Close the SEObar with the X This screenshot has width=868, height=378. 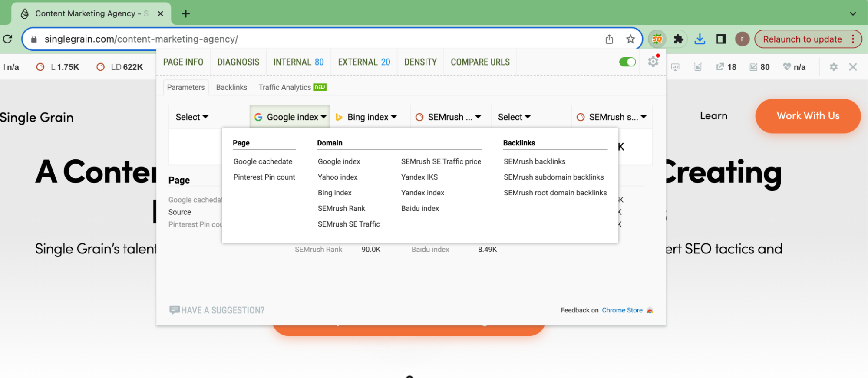(853, 67)
